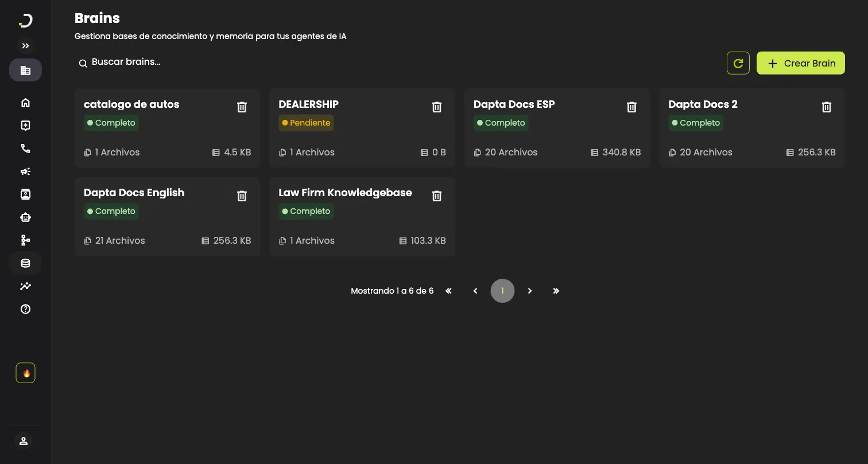Expand the sidebar with double chevron
The height and width of the screenshot is (464, 868).
tap(25, 46)
